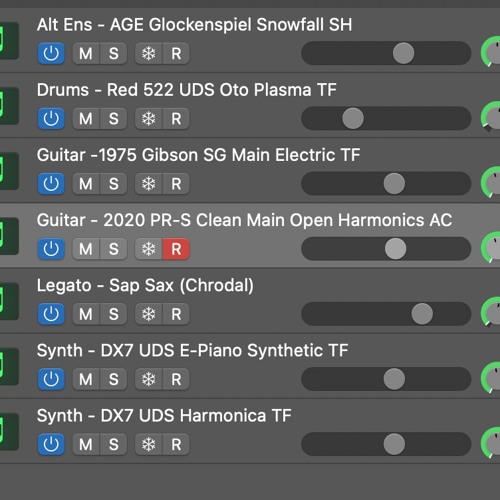Viewport: 500px width, 500px height.
Task: Disable record arm on Guitar 2020 PR-S track
Action: pos(176,249)
